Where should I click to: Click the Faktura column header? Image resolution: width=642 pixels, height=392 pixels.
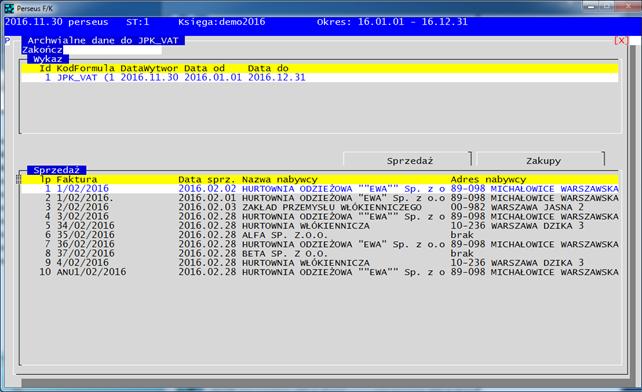coord(77,179)
